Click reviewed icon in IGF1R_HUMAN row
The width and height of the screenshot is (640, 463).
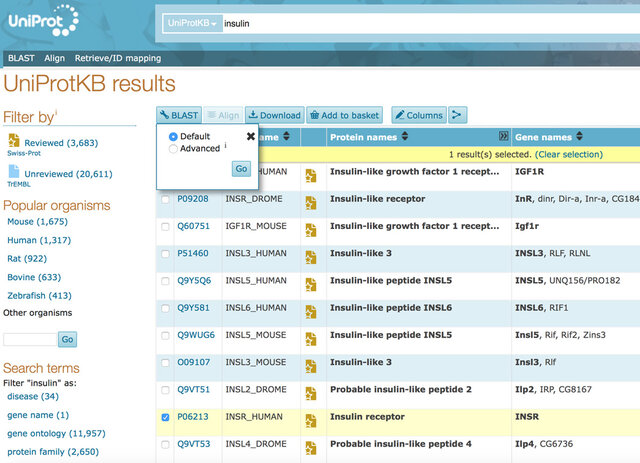(311, 176)
